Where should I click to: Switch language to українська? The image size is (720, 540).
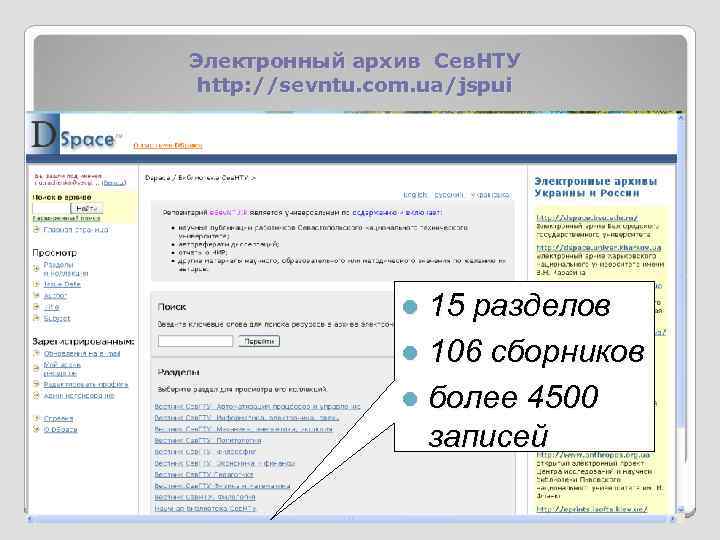point(490,195)
